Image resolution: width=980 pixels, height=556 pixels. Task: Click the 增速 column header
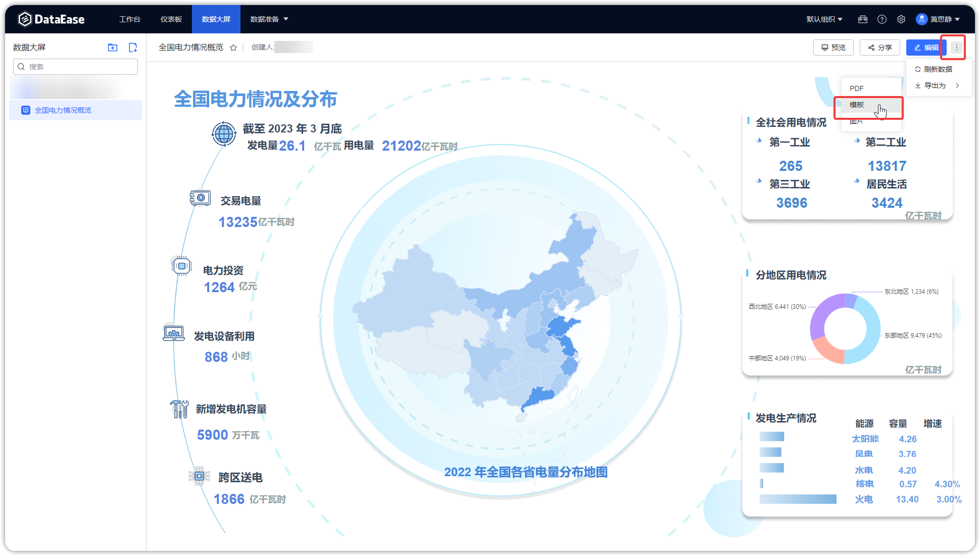[933, 424]
